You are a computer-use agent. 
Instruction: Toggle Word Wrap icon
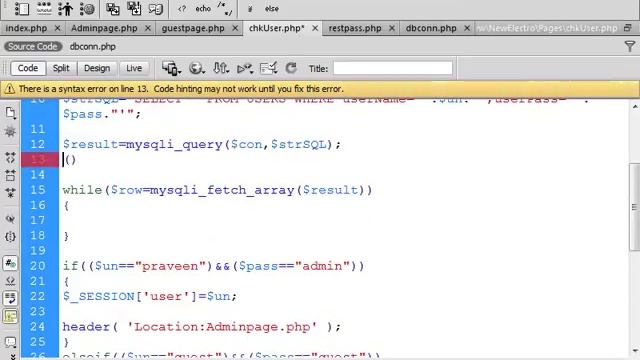pos(10,298)
